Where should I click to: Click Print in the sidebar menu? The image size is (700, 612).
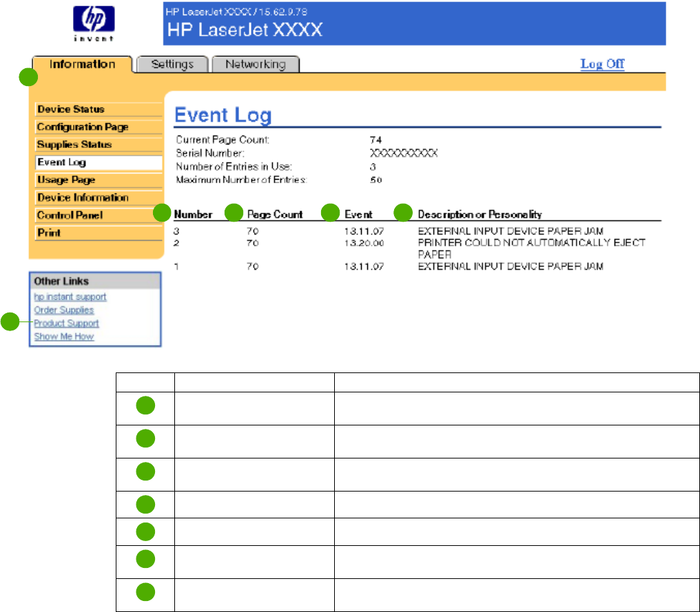click(50, 233)
